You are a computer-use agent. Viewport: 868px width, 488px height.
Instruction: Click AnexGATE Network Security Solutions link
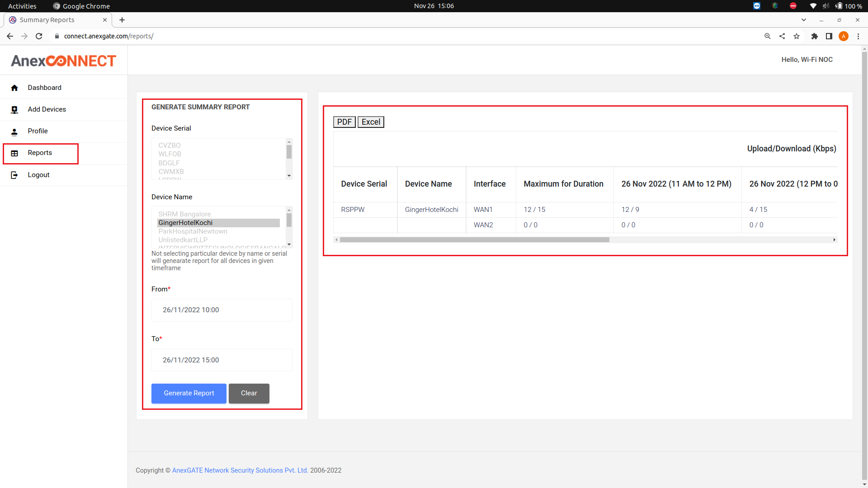point(240,470)
